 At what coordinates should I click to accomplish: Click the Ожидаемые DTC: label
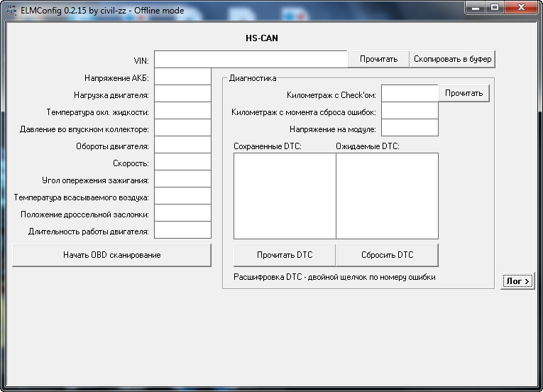[368, 146]
